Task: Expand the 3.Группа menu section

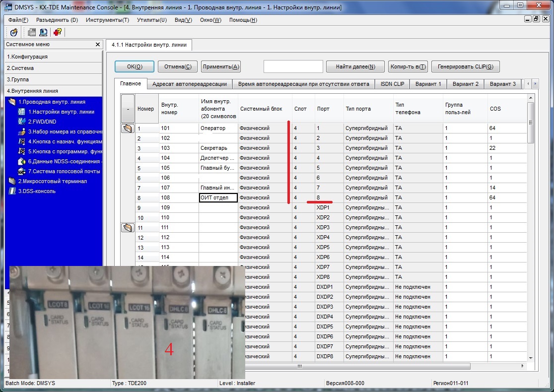Action: 53,79
